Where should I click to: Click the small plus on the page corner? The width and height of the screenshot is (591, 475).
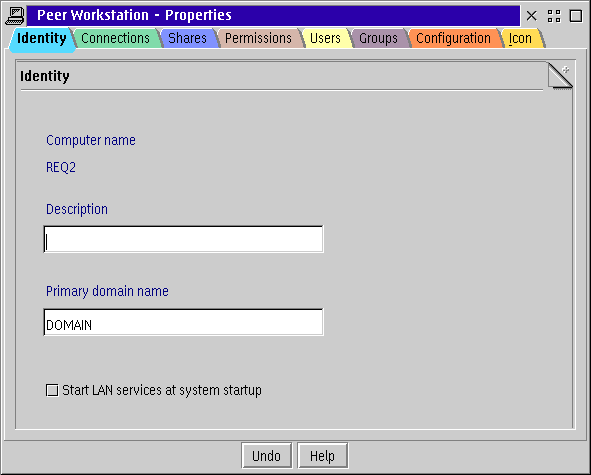565,70
